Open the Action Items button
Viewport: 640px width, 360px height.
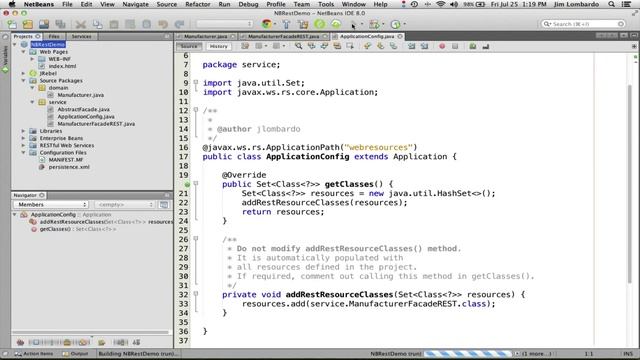coord(34,353)
